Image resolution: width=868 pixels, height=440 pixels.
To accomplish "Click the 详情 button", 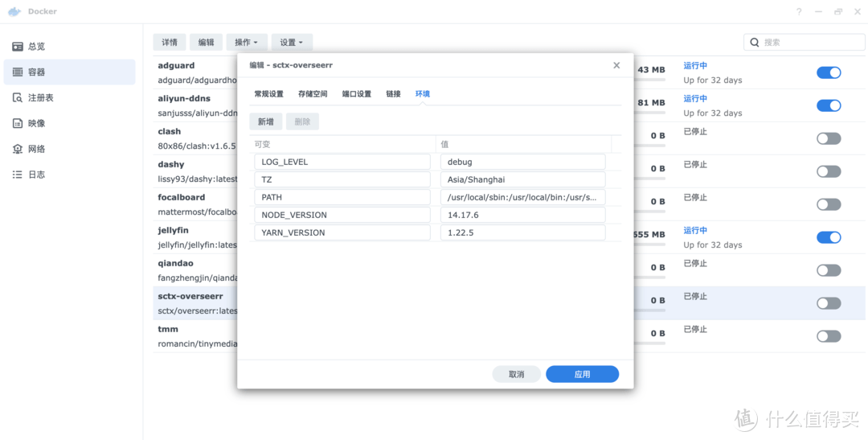I will coord(170,42).
